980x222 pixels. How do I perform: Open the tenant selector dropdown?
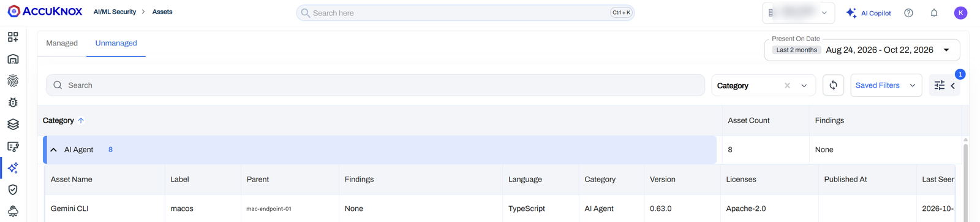pyautogui.click(x=798, y=13)
